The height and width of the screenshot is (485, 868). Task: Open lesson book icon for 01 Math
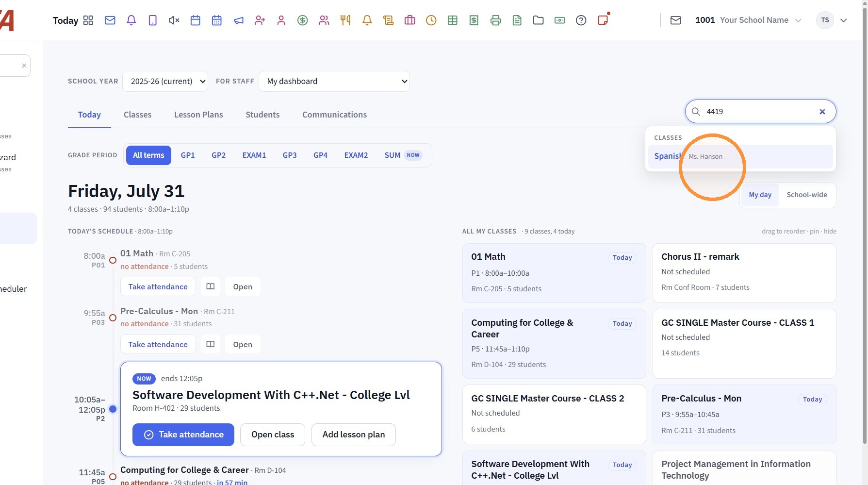[x=211, y=286]
